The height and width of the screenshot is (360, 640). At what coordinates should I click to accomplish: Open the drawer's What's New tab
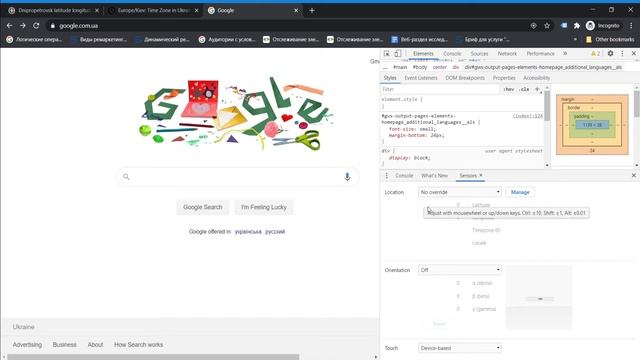coord(434,176)
